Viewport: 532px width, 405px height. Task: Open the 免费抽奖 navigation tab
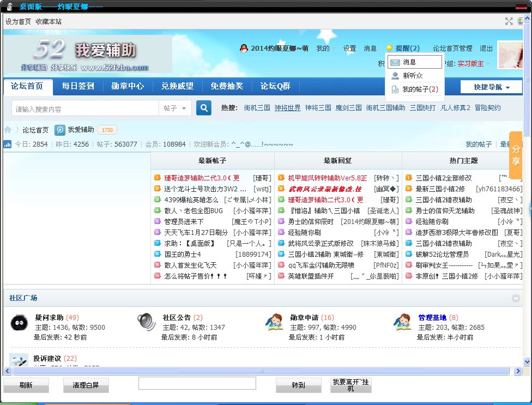coord(227,86)
